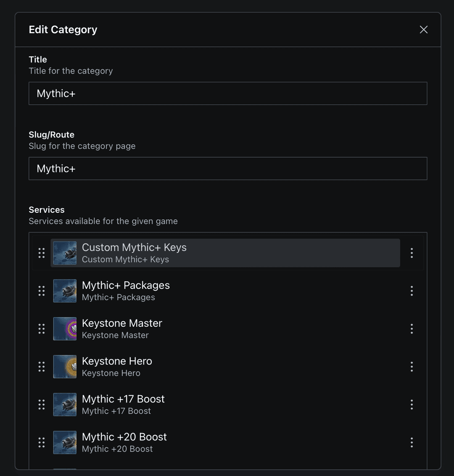The height and width of the screenshot is (476, 454).
Task: Click drag handle for Mythic +17 Boost
Action: tap(42, 405)
